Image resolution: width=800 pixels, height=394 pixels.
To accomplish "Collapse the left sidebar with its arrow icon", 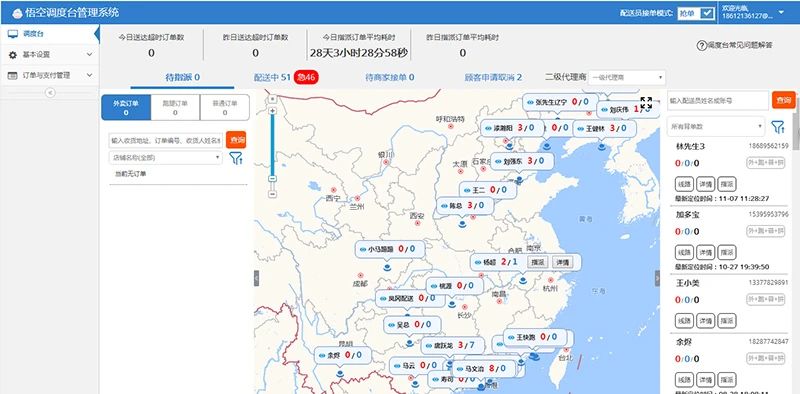I will coord(50,92).
